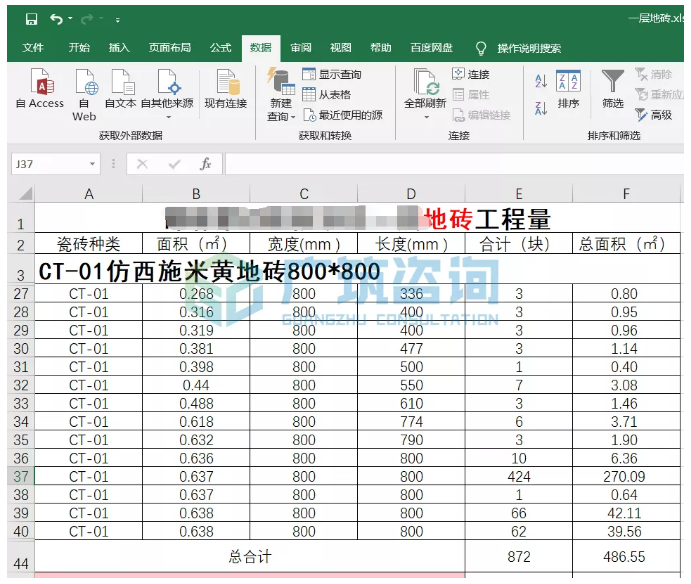
Task: Click the fx insert function icon
Action: [x=205, y=164]
